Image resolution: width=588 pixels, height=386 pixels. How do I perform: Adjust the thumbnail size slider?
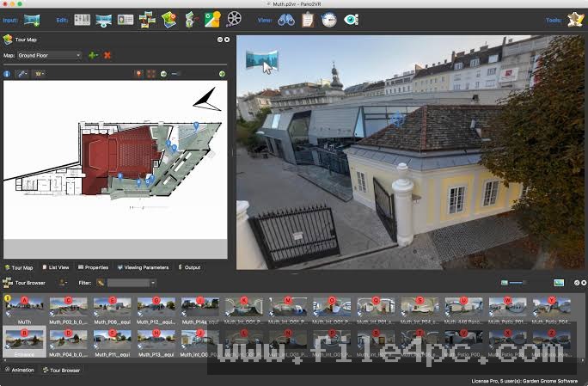[518, 283]
